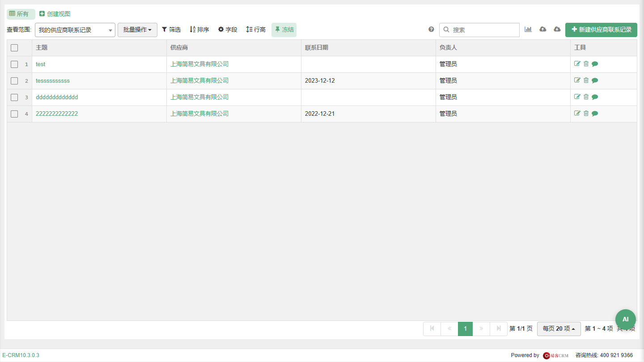
Task: Go to first page arrow
Action: (x=432, y=329)
